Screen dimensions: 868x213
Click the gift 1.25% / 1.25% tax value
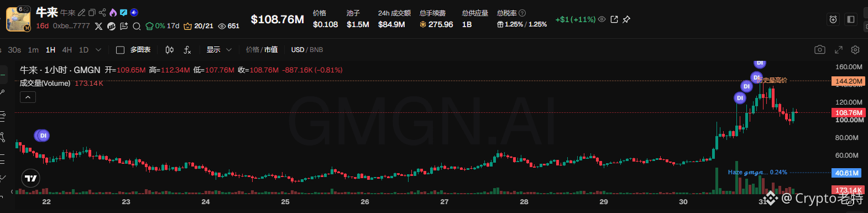click(x=522, y=25)
